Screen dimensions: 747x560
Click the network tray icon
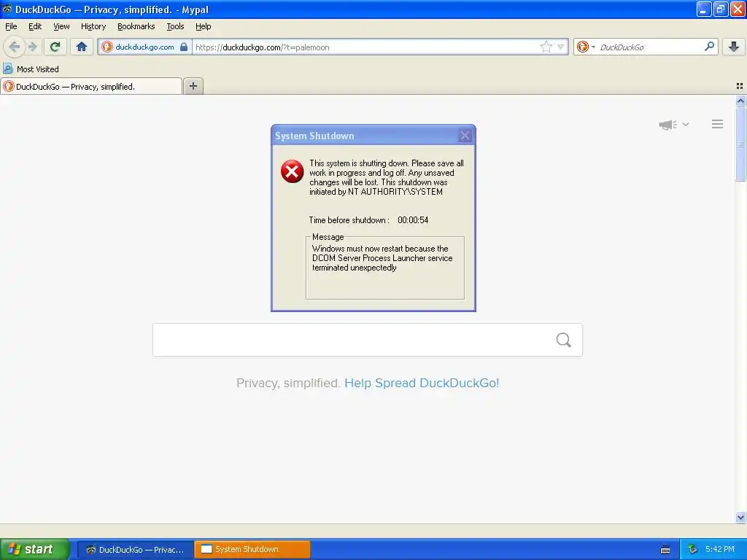point(693,549)
